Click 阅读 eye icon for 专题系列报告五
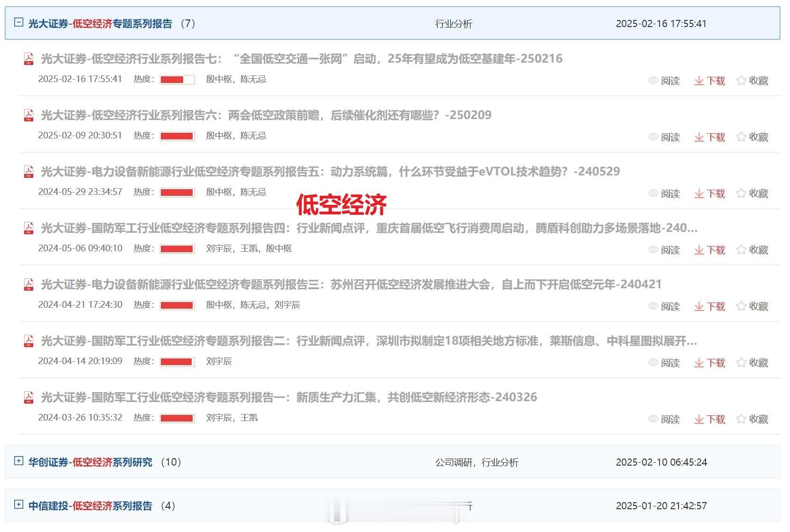The height and width of the screenshot is (532, 790). click(x=653, y=193)
